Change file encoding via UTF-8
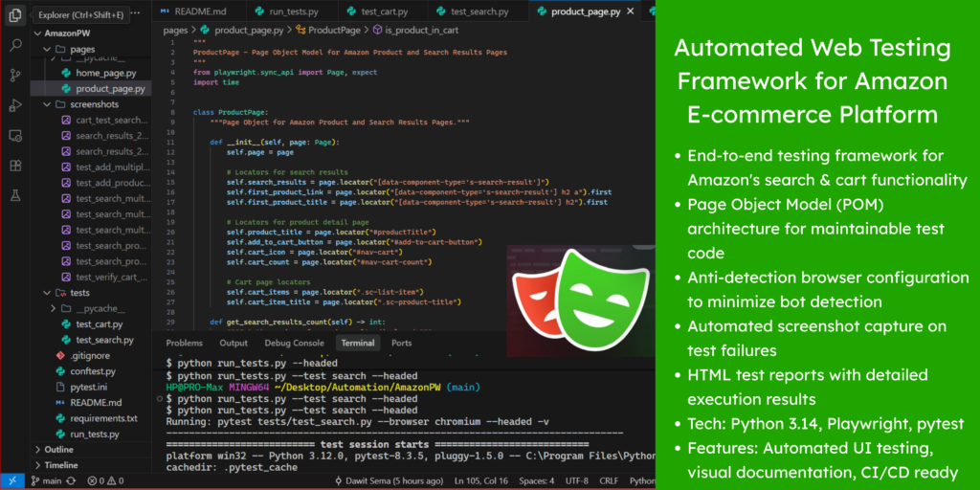Viewport: 980px width, 490px height. tap(577, 481)
